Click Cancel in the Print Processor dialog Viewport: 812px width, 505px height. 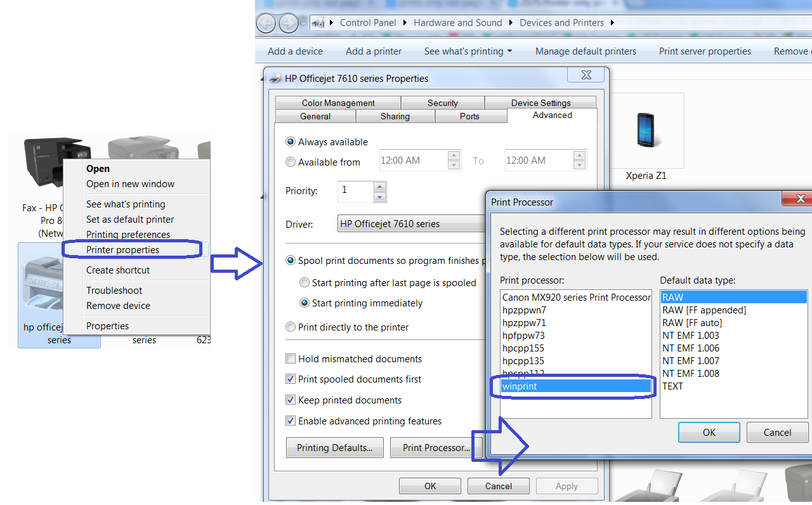777,433
